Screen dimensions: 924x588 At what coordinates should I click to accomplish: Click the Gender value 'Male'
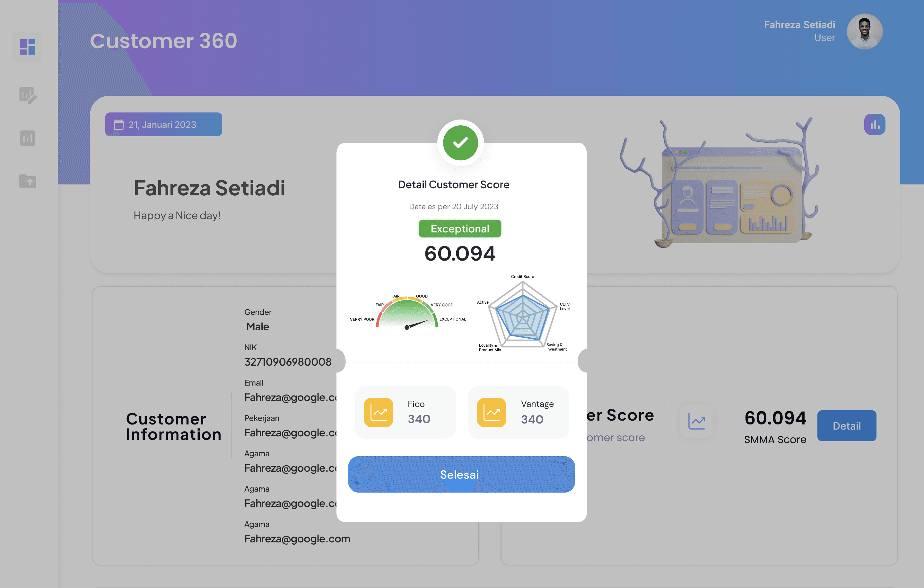click(x=257, y=326)
